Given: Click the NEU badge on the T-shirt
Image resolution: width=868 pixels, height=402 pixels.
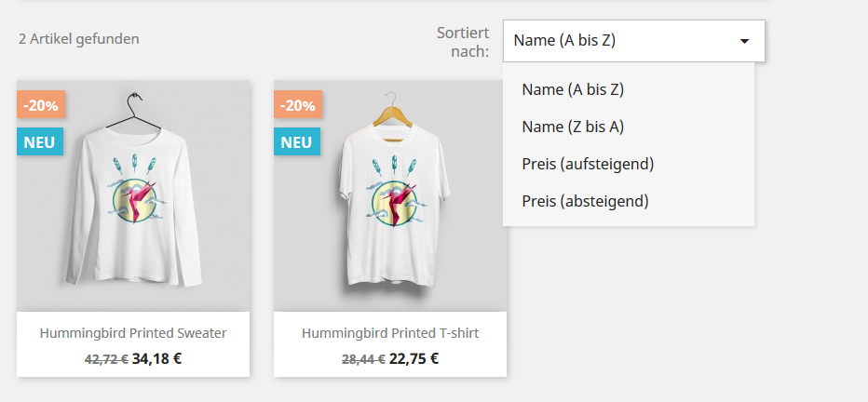Looking at the screenshot, I should click(x=296, y=142).
